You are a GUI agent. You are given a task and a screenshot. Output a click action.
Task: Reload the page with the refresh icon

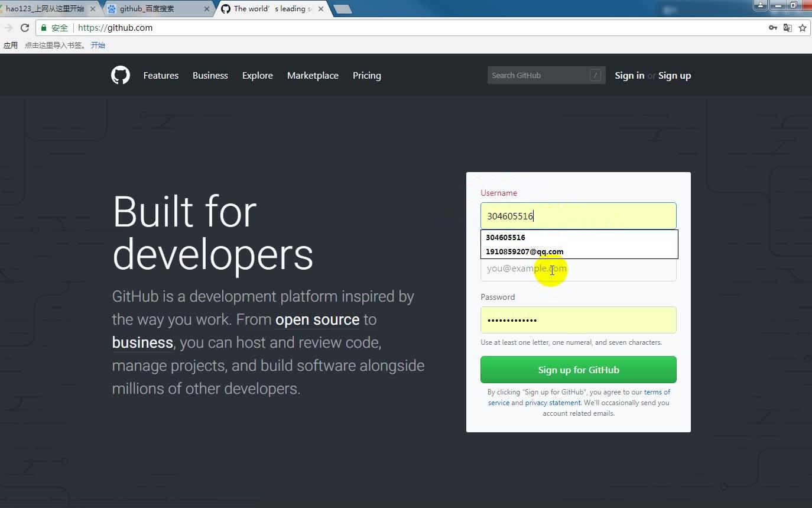click(25, 28)
